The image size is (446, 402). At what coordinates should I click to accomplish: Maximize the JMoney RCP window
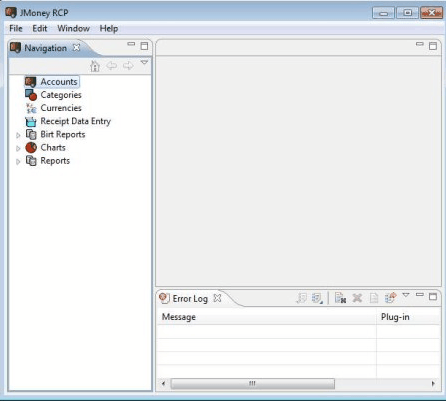coord(407,13)
